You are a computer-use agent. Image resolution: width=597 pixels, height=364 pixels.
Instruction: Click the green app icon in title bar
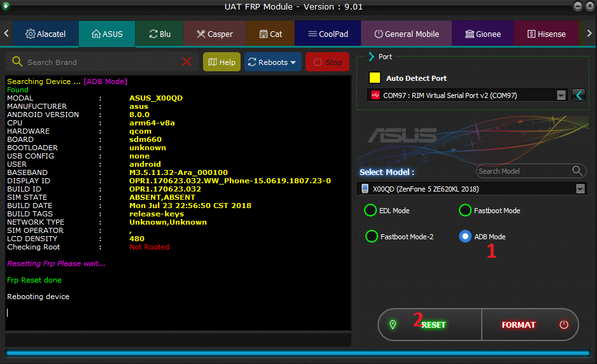pyautogui.click(x=6, y=6)
